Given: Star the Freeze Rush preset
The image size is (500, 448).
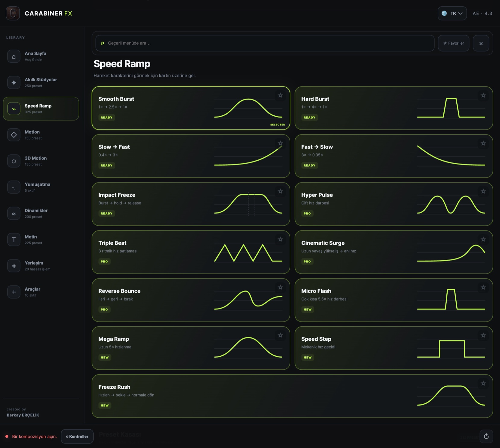Looking at the screenshot, I should 483,384.
